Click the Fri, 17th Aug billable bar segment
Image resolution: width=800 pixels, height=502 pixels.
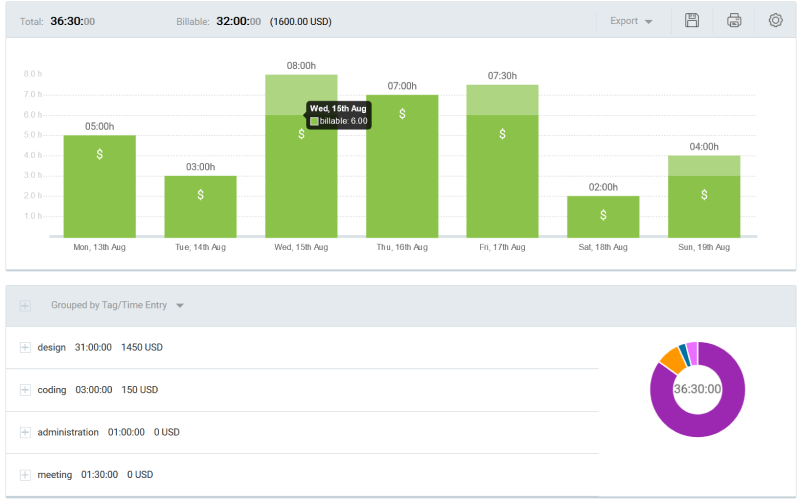click(x=503, y=176)
